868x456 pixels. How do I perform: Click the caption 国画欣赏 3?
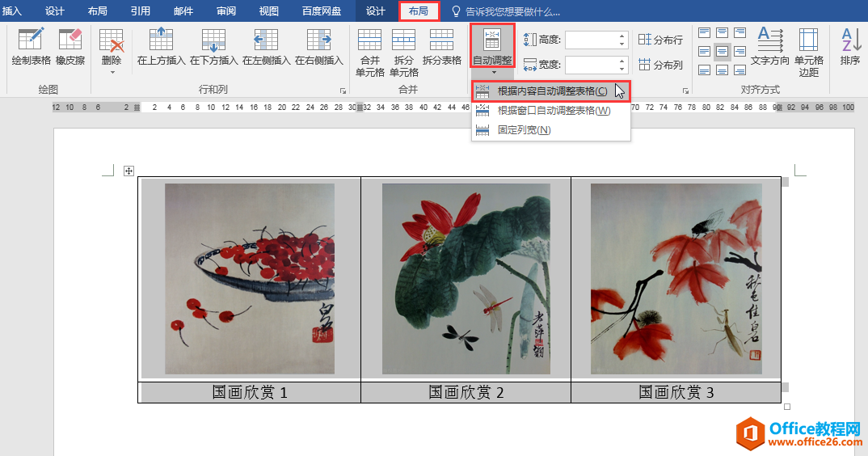(x=676, y=392)
